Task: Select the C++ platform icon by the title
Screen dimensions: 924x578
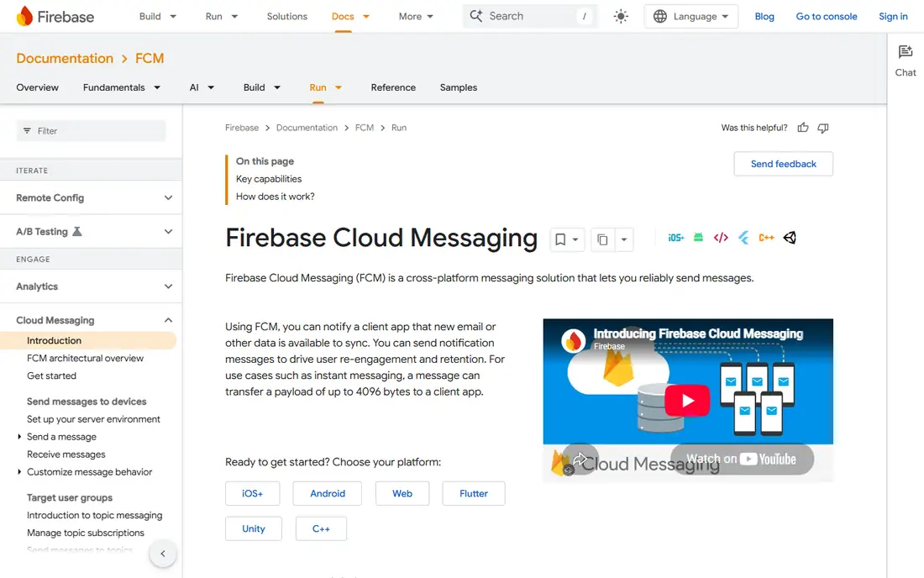Action: coord(766,238)
